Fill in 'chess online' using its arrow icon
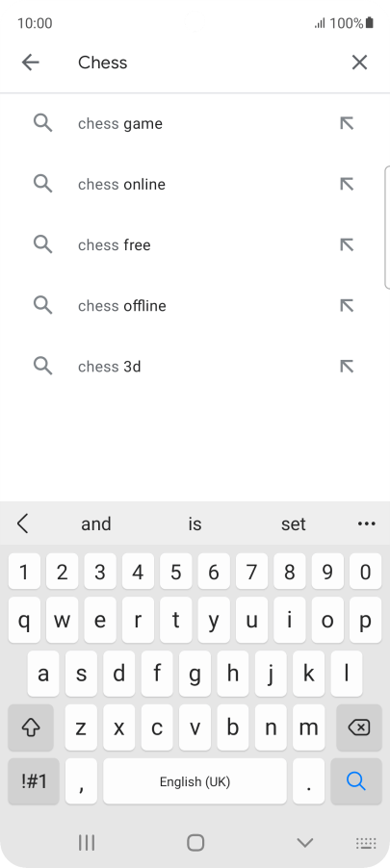Viewport: 390px width, 868px height. (347, 184)
